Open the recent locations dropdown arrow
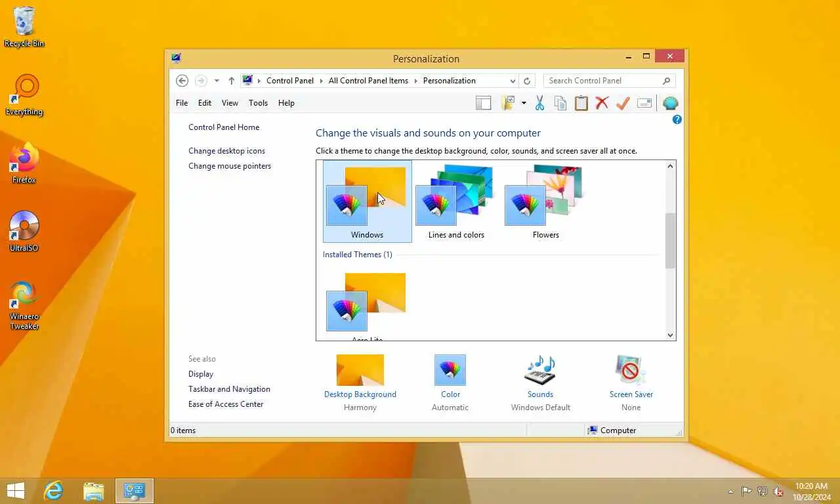The width and height of the screenshot is (840, 504). [217, 81]
